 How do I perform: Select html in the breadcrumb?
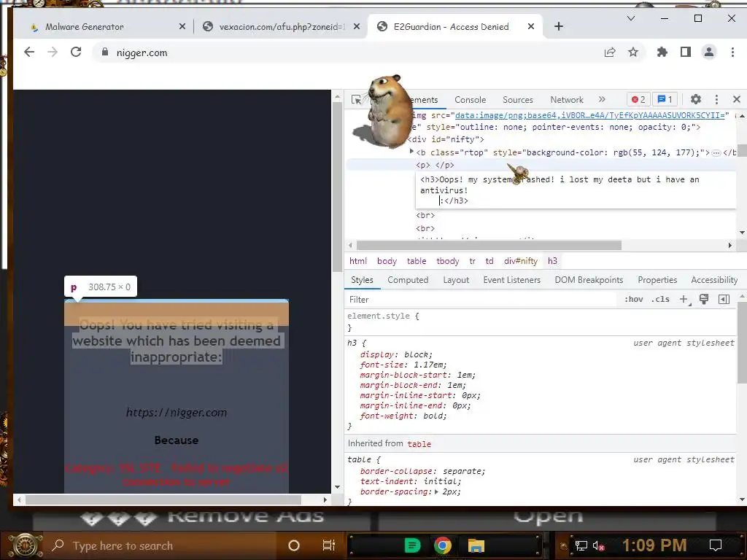click(357, 261)
